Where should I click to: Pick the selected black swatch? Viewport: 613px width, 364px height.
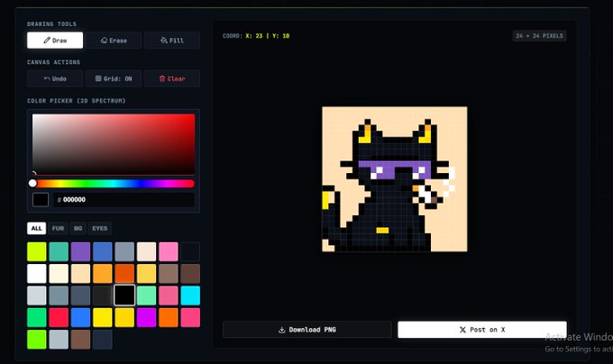pyautogui.click(x=124, y=296)
